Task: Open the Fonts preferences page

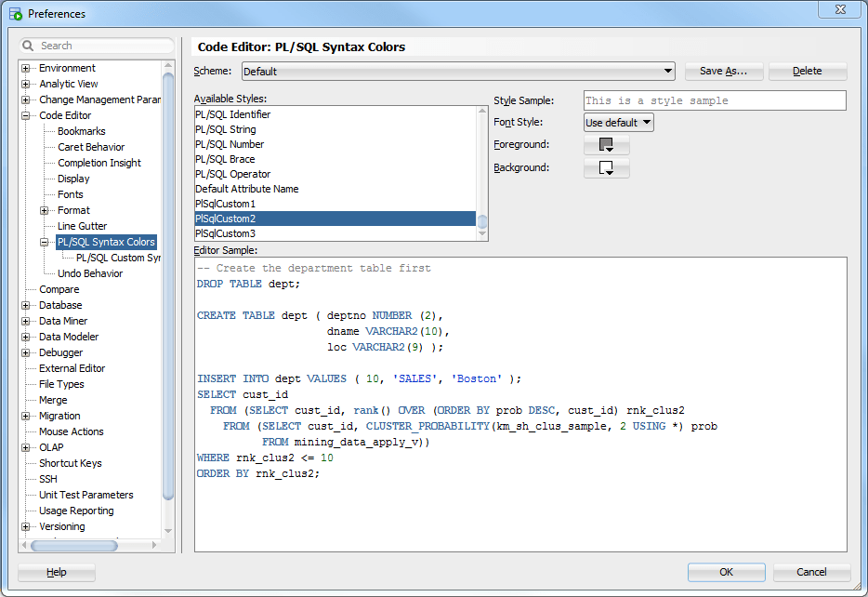Action: (x=70, y=193)
